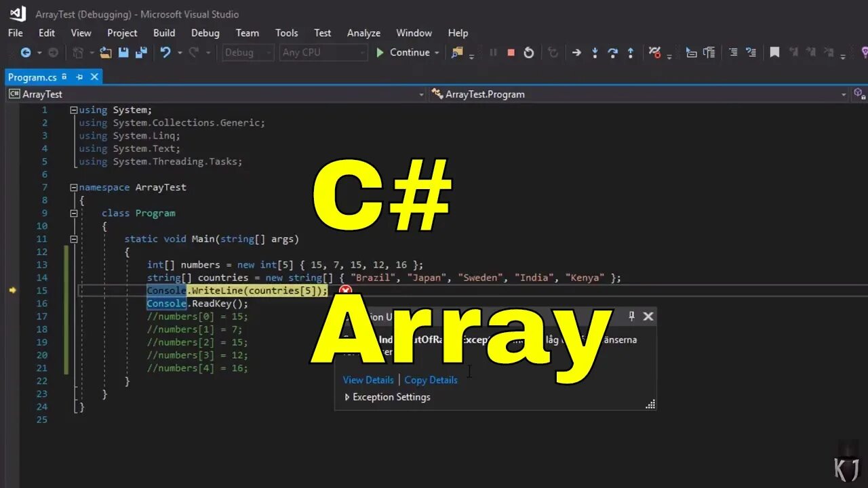
Task: Open the Edit menu
Action: 47,33
